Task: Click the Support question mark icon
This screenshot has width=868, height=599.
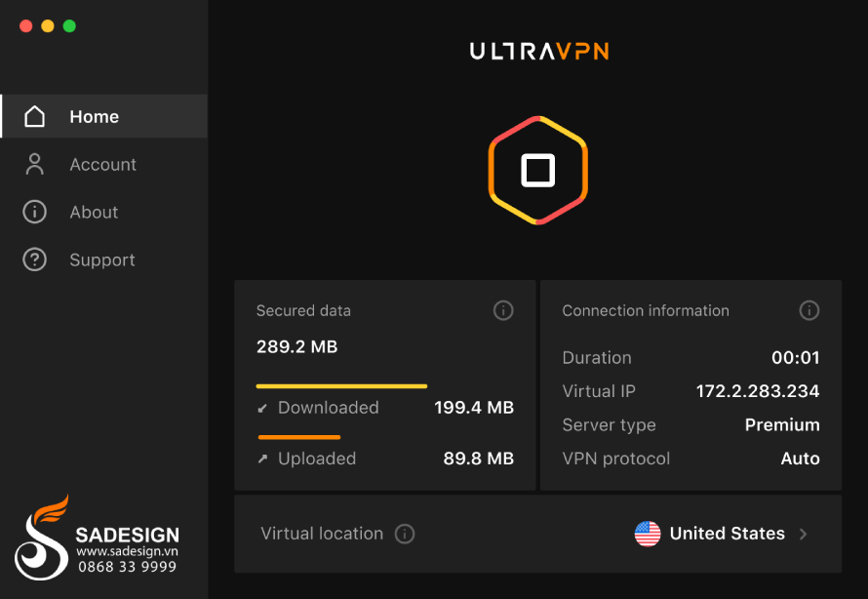Action: click(34, 260)
